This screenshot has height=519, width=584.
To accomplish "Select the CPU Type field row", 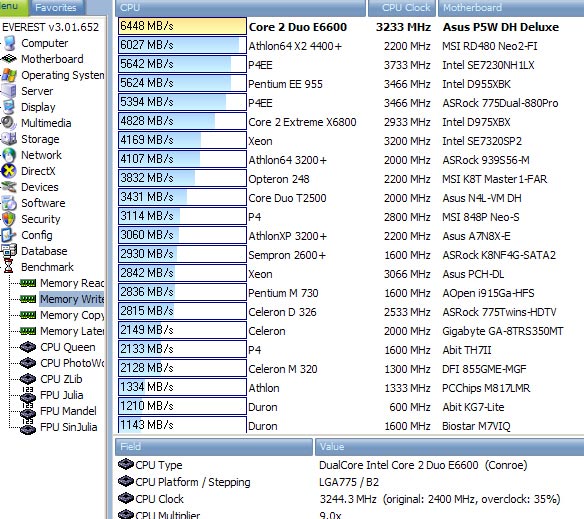I will (350, 465).
